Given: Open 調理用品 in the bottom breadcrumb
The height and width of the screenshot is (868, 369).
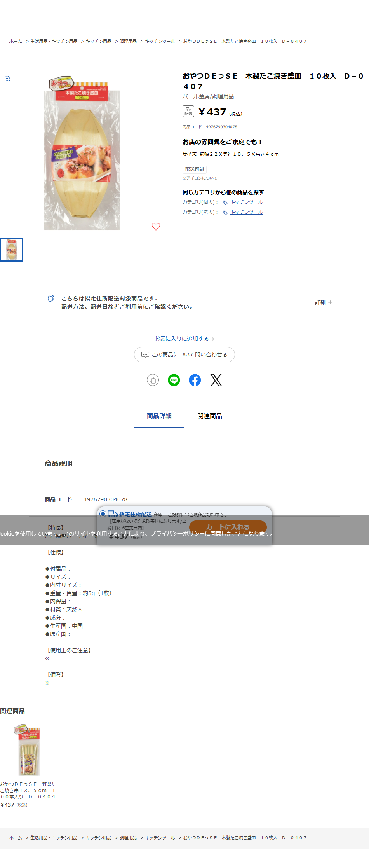Looking at the screenshot, I should pyautogui.click(x=128, y=838).
